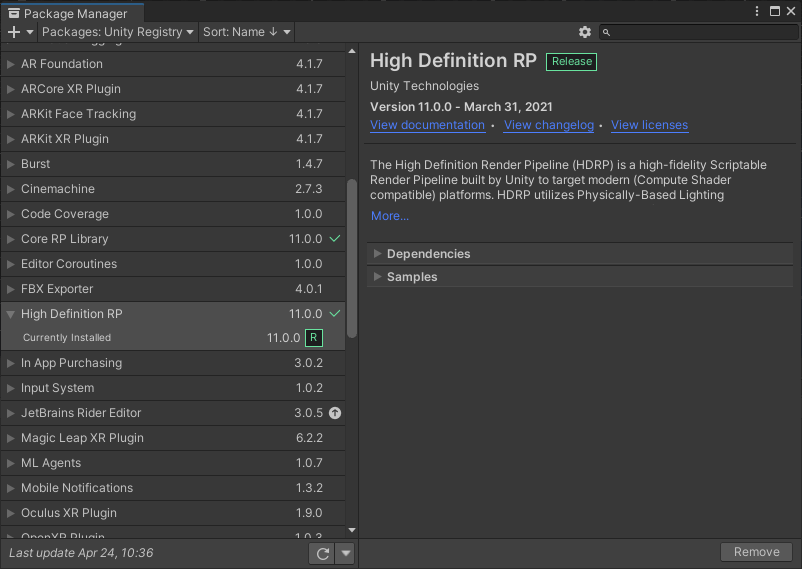Open the add package dropdown arrow
Image resolution: width=802 pixels, height=569 pixels.
tap(30, 32)
